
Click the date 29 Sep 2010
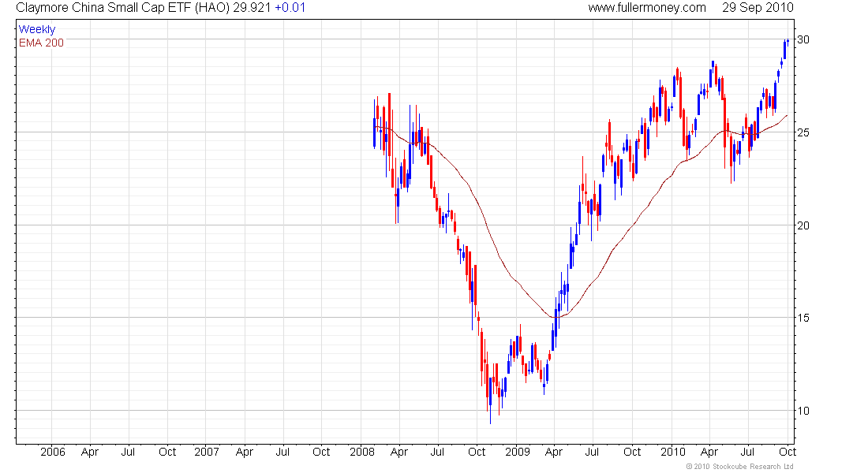[758, 8]
